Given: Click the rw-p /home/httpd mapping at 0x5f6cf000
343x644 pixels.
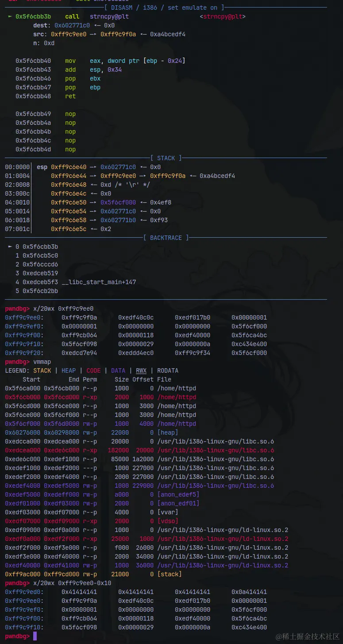Looking at the screenshot, I should 100,424.
